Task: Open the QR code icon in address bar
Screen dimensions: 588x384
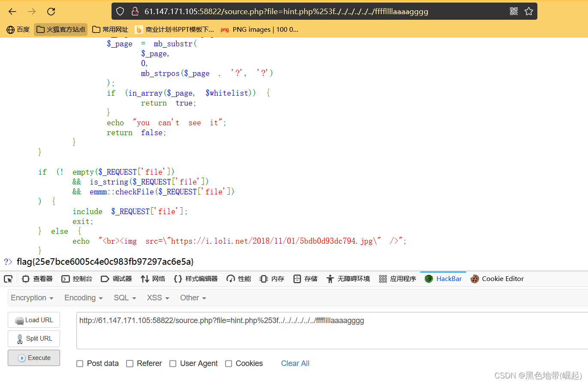Action: tap(514, 12)
